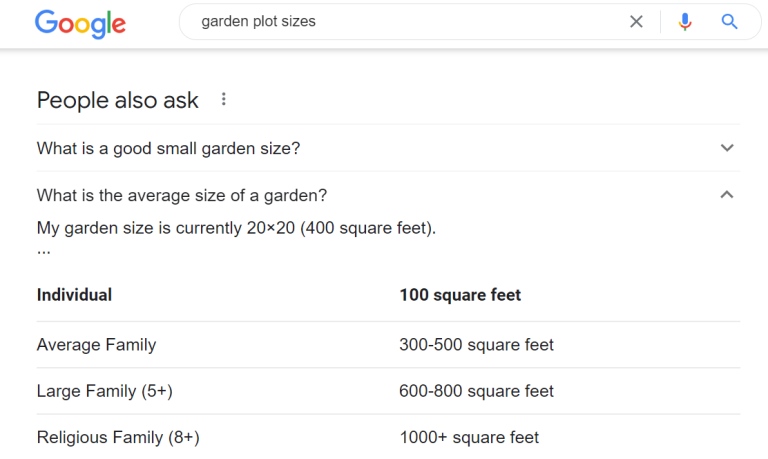Click the blue magnifying glass search icon

[x=729, y=22]
